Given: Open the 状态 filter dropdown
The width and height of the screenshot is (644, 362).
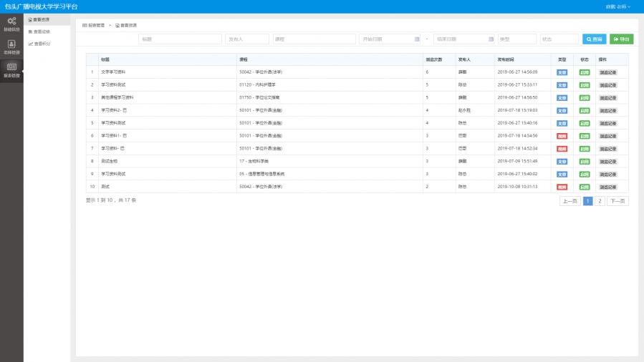Looking at the screenshot, I should coord(559,39).
